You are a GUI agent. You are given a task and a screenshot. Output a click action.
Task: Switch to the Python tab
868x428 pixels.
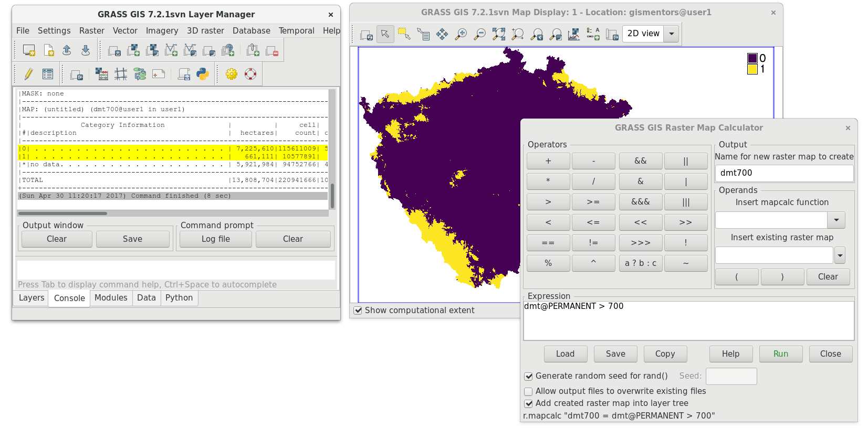(179, 298)
